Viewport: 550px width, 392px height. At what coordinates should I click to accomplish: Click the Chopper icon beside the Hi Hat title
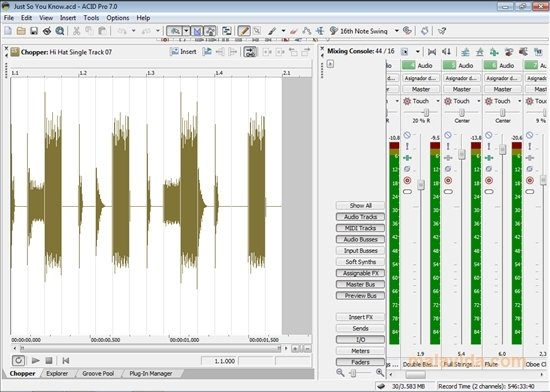pyautogui.click(x=15, y=52)
